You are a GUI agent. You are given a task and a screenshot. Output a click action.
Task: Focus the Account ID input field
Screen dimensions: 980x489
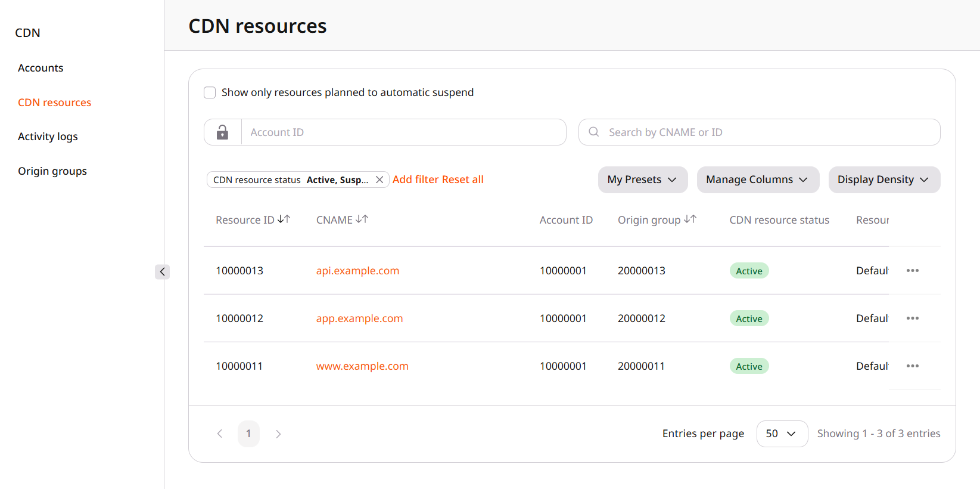pyautogui.click(x=403, y=132)
